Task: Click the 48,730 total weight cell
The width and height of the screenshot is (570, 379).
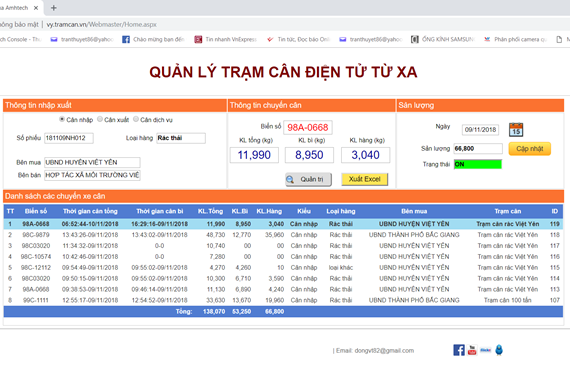Action: (x=216, y=235)
